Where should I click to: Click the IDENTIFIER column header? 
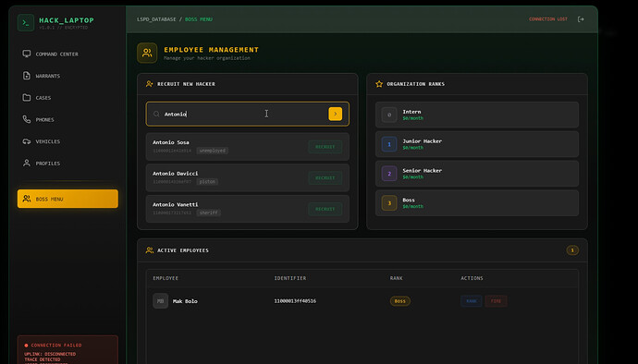click(x=290, y=278)
